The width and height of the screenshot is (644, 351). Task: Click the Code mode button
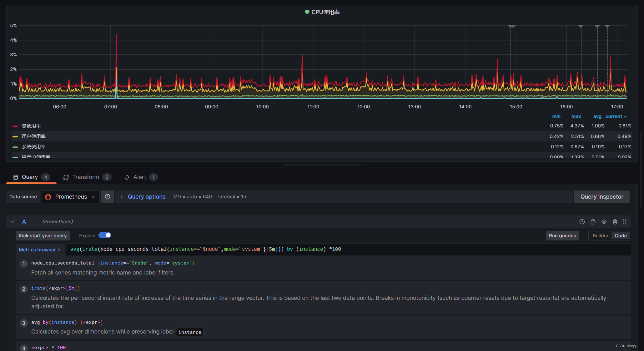pyautogui.click(x=620, y=235)
